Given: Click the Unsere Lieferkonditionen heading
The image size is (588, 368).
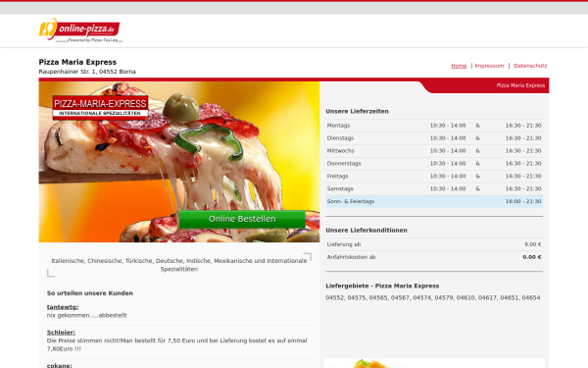Looking at the screenshot, I should [x=367, y=231].
